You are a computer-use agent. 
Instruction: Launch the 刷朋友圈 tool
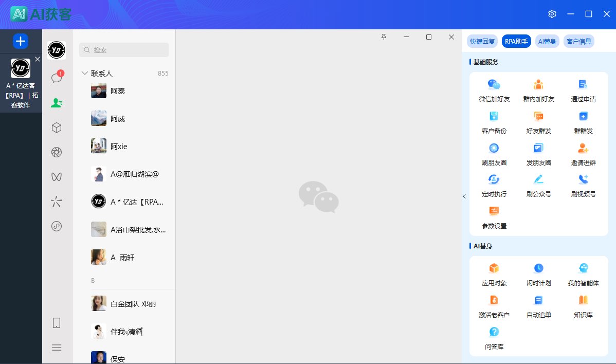[x=494, y=149]
